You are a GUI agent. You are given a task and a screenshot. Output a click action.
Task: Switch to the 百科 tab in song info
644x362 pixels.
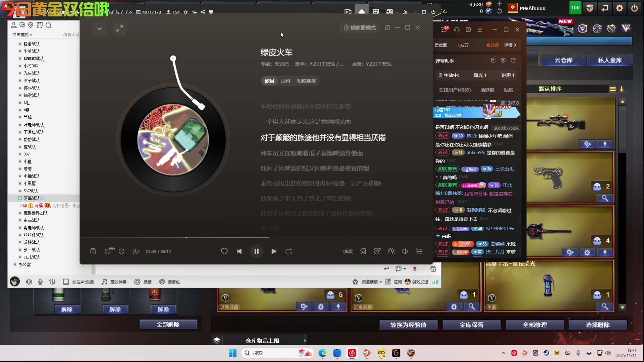tap(285, 81)
